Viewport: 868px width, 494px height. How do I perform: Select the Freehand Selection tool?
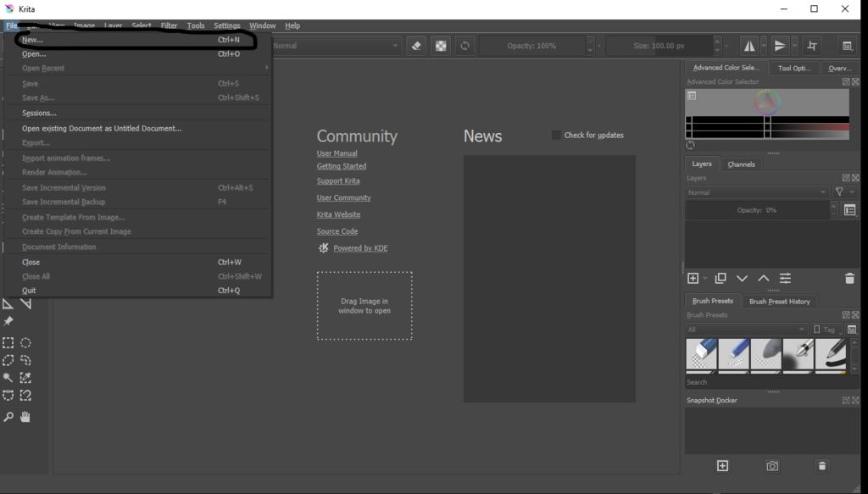point(25,361)
